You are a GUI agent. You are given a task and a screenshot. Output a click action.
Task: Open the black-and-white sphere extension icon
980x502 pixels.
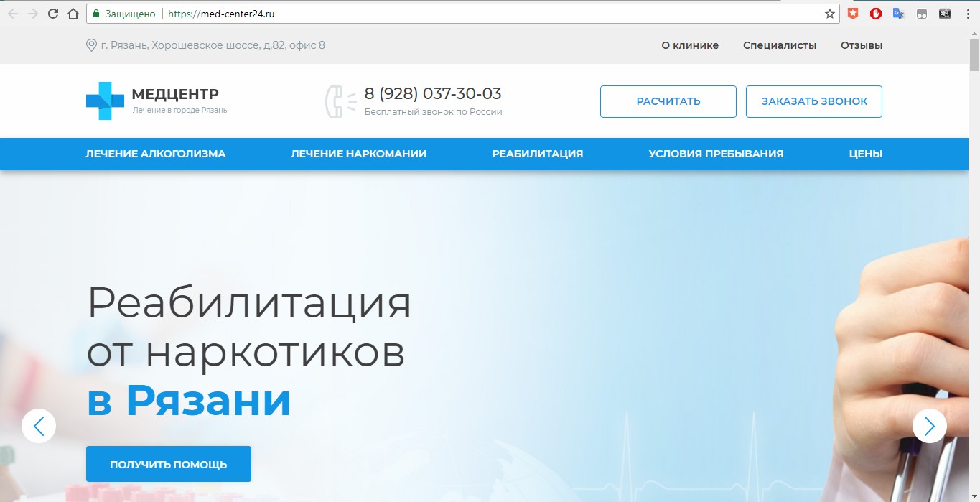coord(945,14)
